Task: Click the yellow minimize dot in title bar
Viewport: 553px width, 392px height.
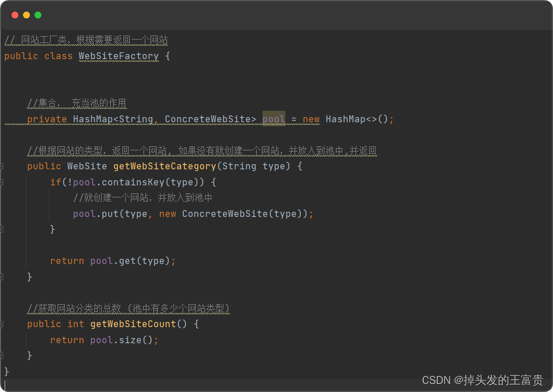Action: 26,15
